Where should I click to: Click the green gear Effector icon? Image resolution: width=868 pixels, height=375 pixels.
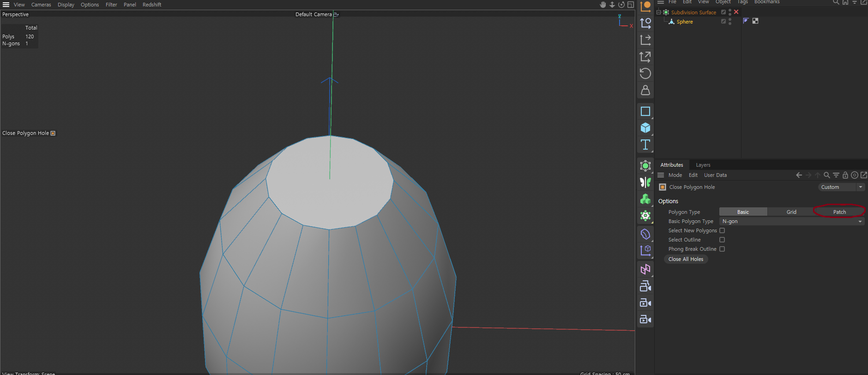pos(645,216)
